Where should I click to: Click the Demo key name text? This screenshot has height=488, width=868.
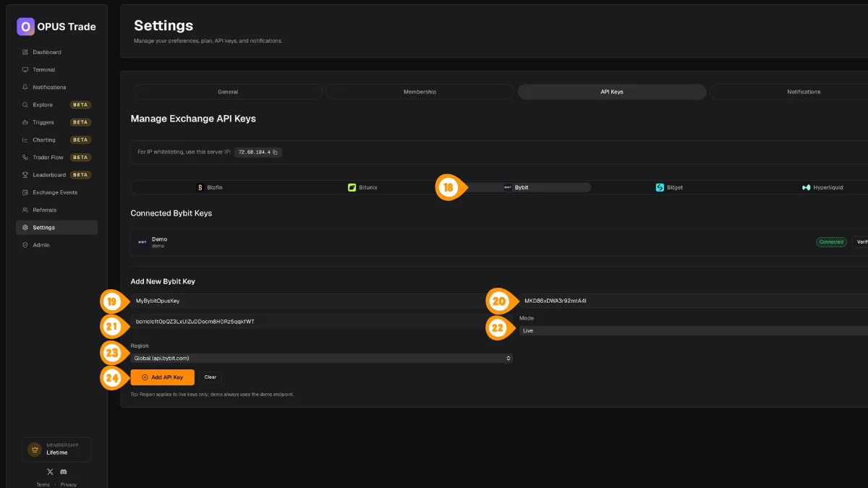coord(159,239)
